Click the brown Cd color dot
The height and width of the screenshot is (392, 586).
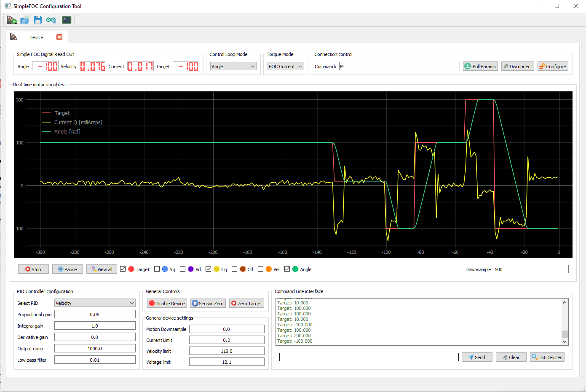pyautogui.click(x=243, y=269)
